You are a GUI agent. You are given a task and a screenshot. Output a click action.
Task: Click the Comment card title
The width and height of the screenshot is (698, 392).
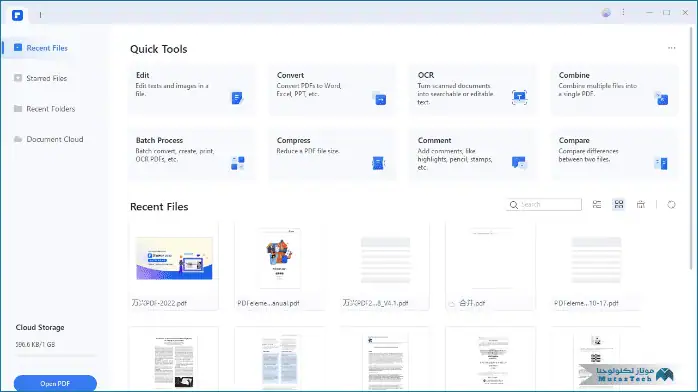tap(434, 140)
